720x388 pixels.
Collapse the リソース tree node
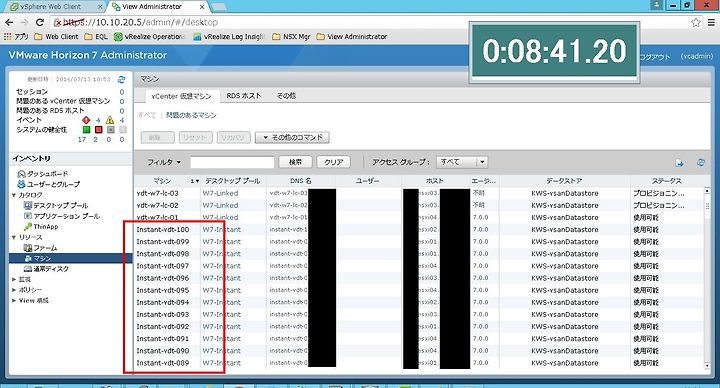pos(14,237)
